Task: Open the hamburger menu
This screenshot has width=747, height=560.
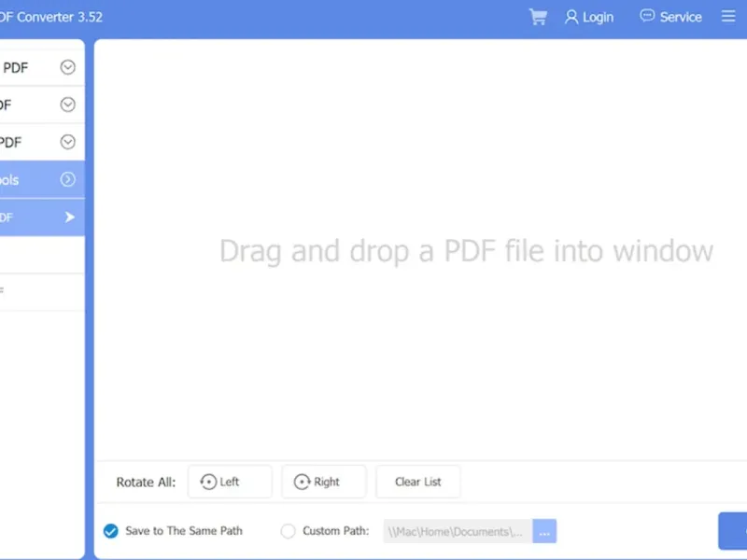Action: (728, 16)
